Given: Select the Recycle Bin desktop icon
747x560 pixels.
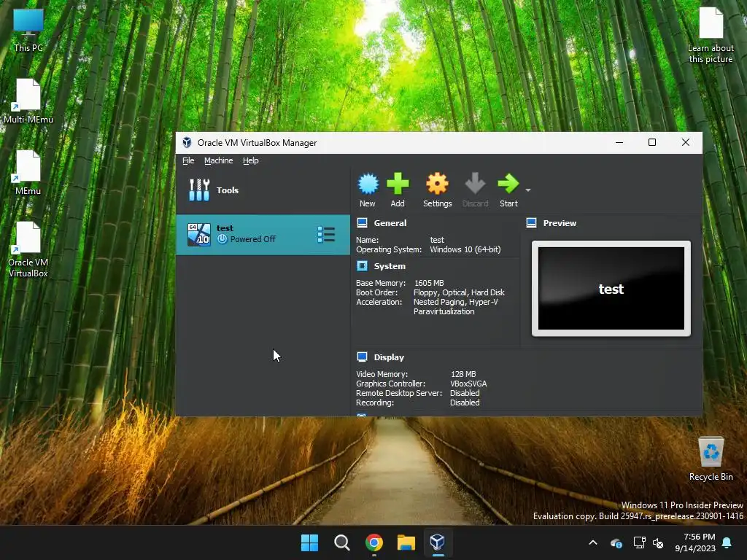Looking at the screenshot, I should point(711,459).
